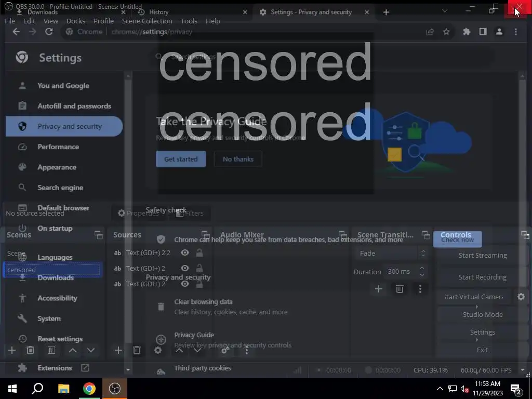Open the OBS Scene Collection menu
Screen dimensions: 532x399
click(147, 21)
